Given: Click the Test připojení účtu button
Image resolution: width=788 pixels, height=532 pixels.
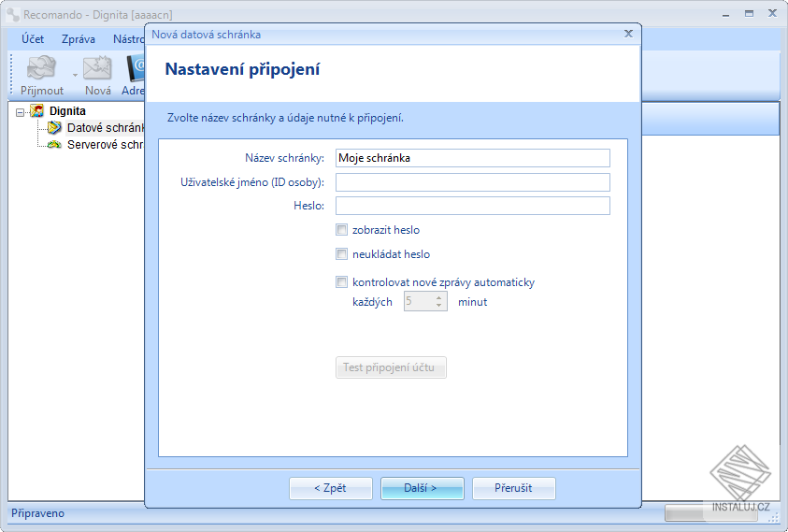Looking at the screenshot, I should [x=391, y=367].
